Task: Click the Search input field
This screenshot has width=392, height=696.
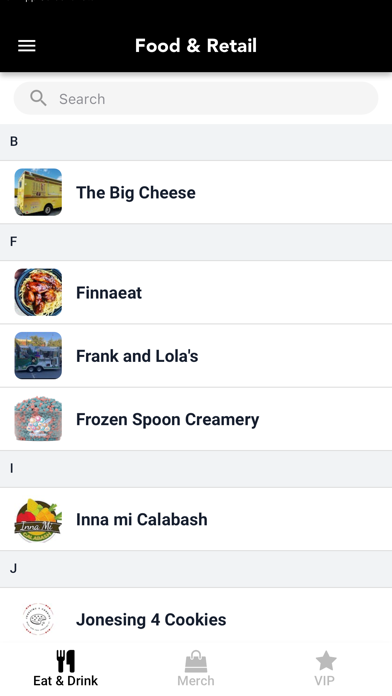Action: point(196,99)
